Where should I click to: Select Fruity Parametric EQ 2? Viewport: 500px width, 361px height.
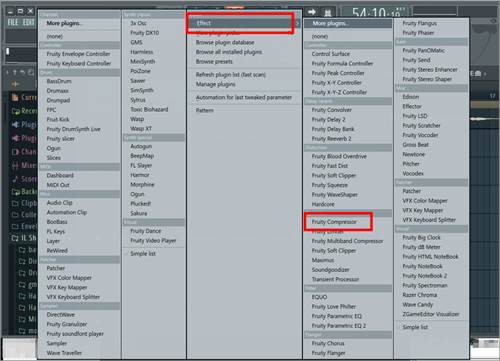tap(339, 326)
